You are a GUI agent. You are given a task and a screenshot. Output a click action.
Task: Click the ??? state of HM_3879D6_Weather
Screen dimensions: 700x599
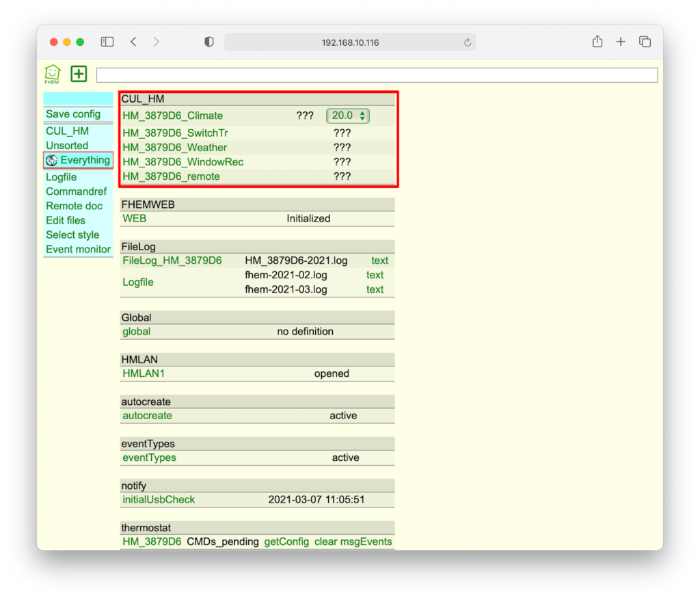pyautogui.click(x=342, y=148)
